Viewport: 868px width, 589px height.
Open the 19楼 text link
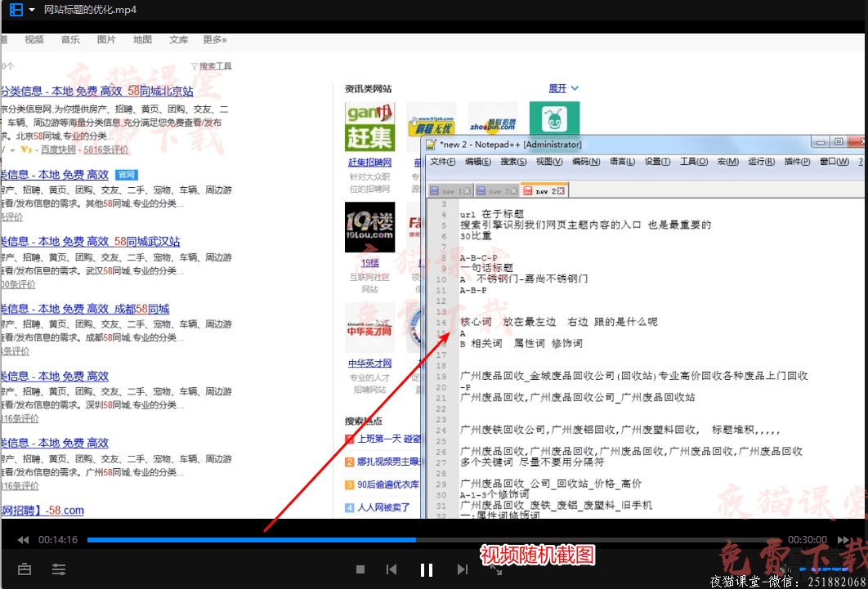369,263
